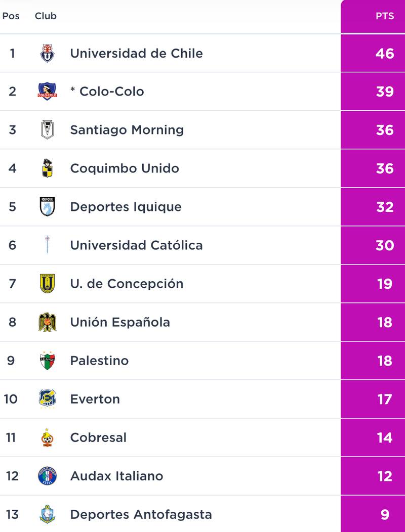
Task: Click the Unión Española eagle crest
Action: pyautogui.click(x=47, y=322)
